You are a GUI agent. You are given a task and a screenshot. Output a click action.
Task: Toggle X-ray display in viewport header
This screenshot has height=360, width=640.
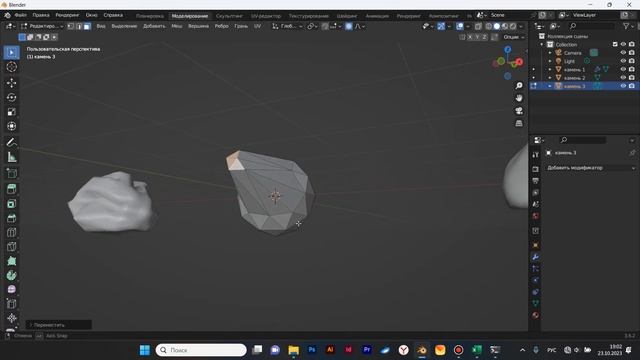pos(478,26)
